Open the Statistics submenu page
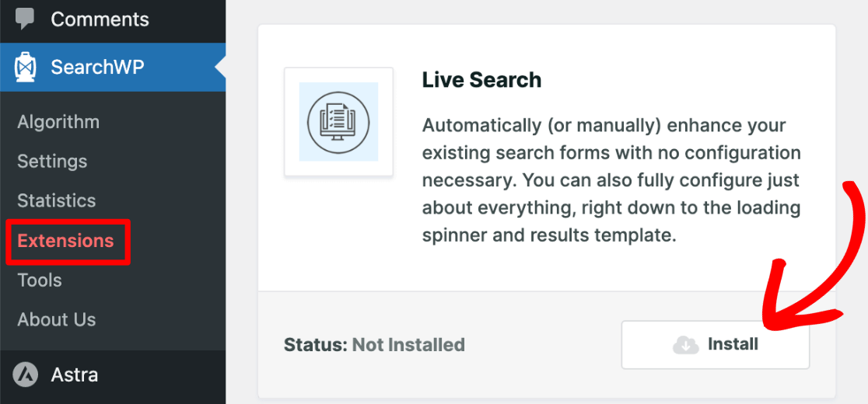The width and height of the screenshot is (868, 404). click(x=56, y=200)
